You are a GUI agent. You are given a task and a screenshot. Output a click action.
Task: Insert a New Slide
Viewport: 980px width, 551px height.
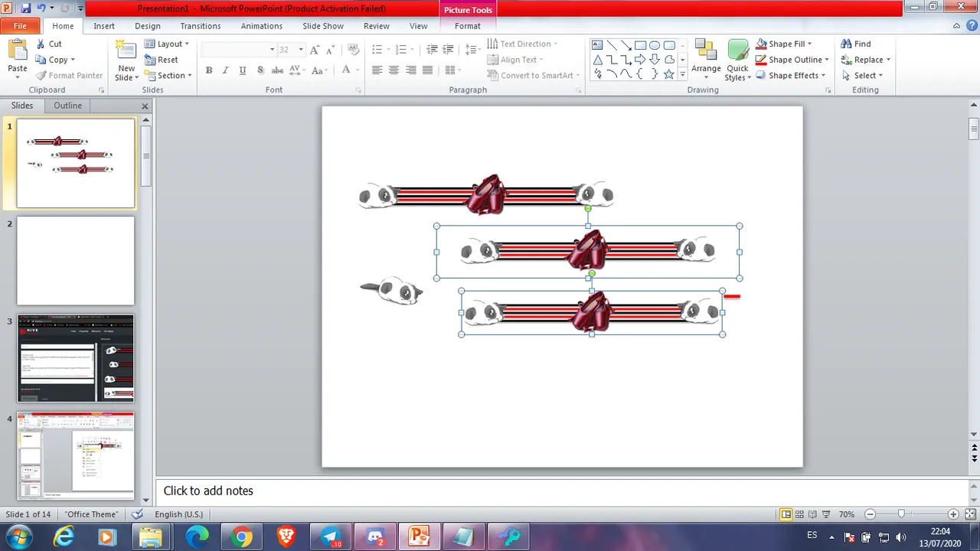(126, 60)
